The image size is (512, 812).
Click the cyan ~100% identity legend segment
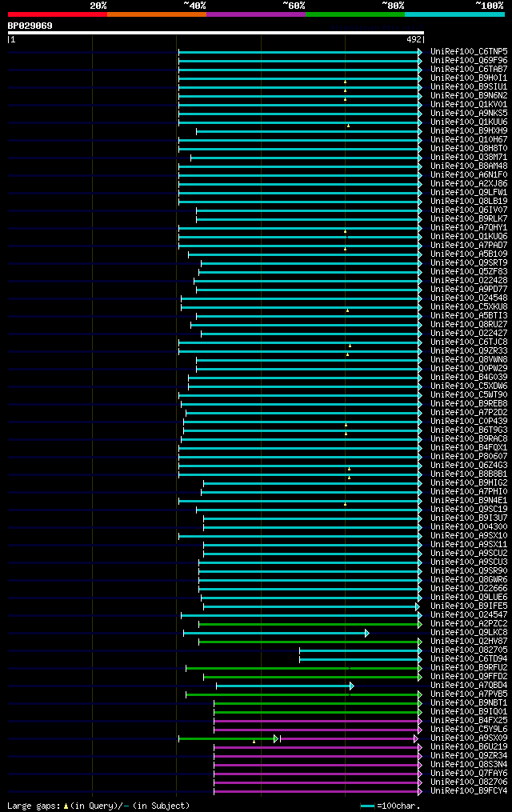pyautogui.click(x=454, y=14)
